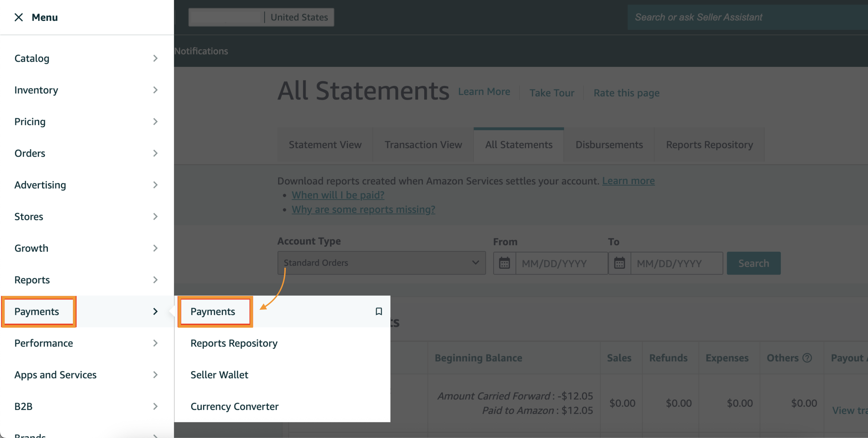Select the Payments submenu item
Image resolution: width=868 pixels, height=438 pixels.
213,311
